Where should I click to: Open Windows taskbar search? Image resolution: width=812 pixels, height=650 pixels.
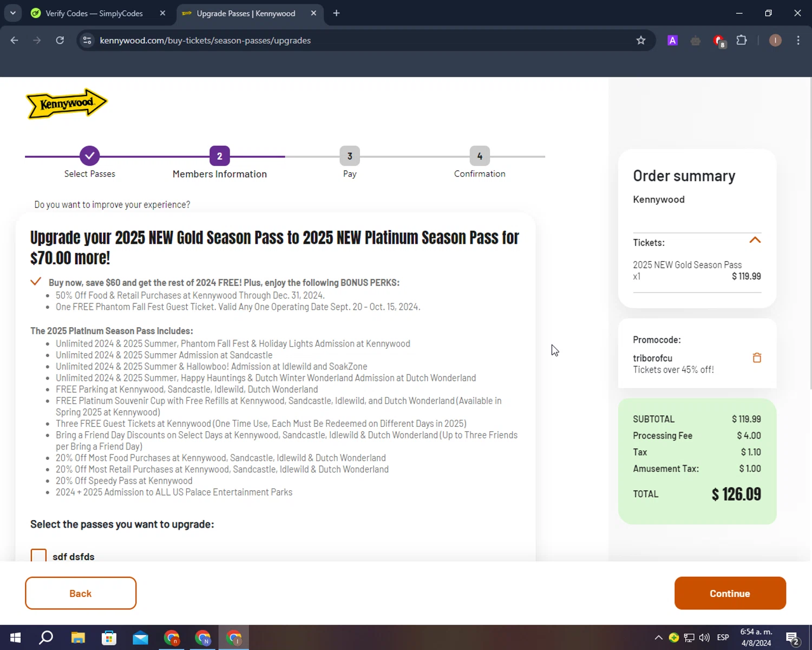coord(46,638)
